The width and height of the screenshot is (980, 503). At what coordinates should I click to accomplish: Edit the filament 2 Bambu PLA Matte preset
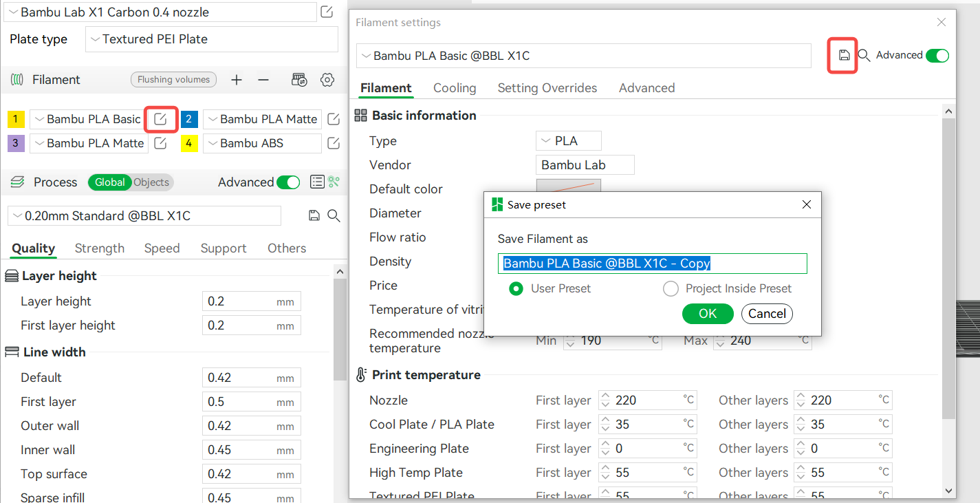pyautogui.click(x=334, y=119)
